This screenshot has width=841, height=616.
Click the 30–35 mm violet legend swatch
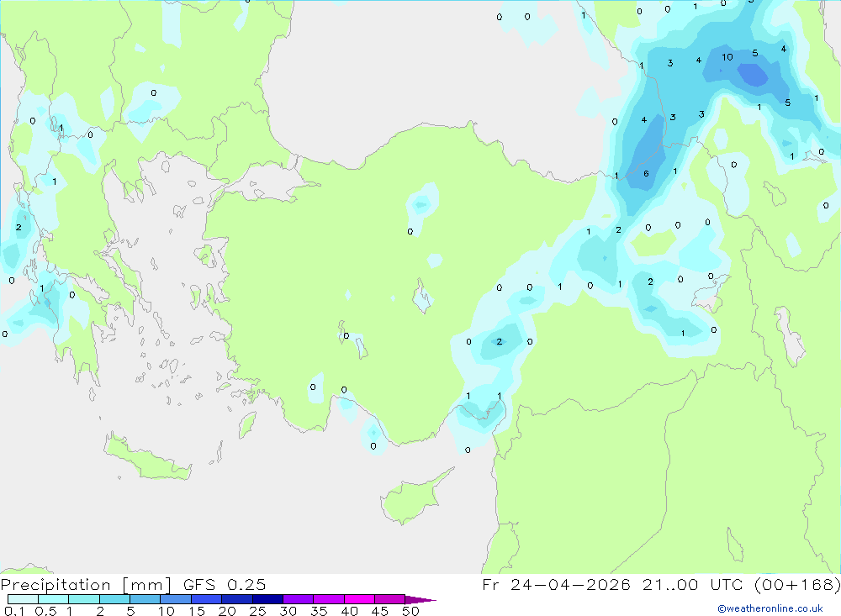point(299,599)
